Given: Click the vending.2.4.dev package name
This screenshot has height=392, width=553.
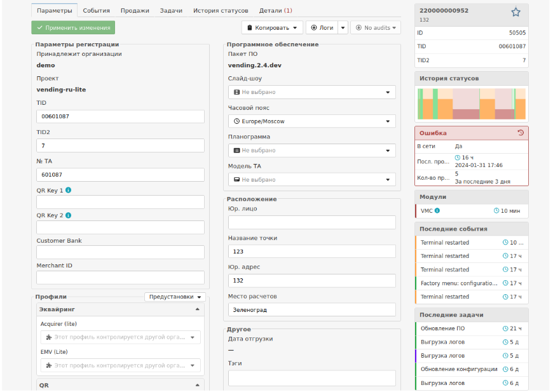Looking at the screenshot, I should [x=255, y=65].
